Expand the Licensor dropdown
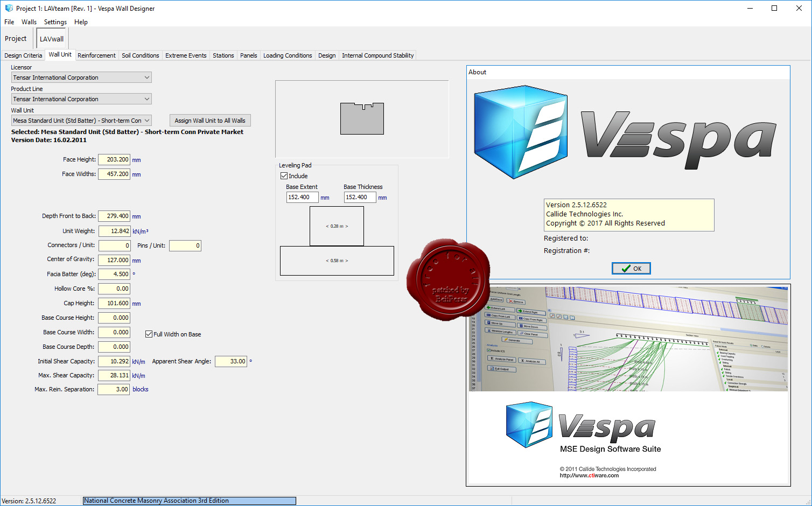The height and width of the screenshot is (506, 812). pos(81,78)
